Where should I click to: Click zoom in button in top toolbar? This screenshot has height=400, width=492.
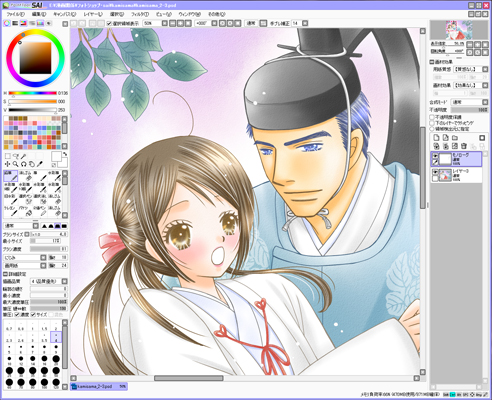coord(180,23)
